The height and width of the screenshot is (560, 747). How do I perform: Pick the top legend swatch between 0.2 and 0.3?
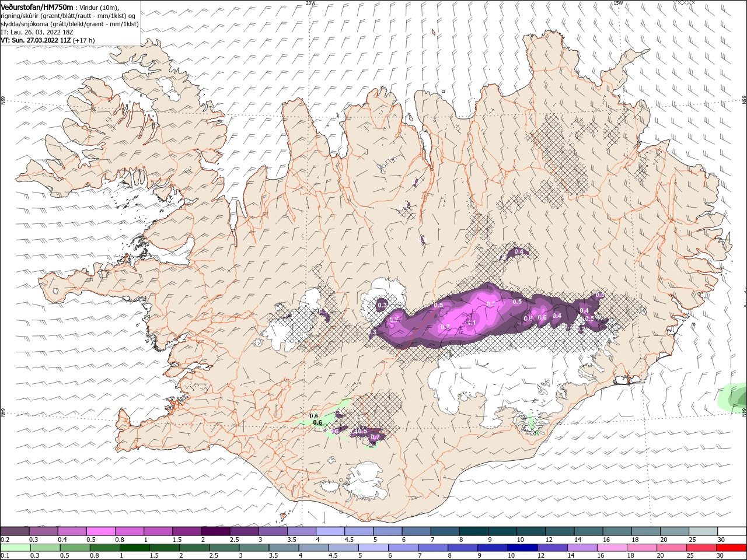pos(15,531)
